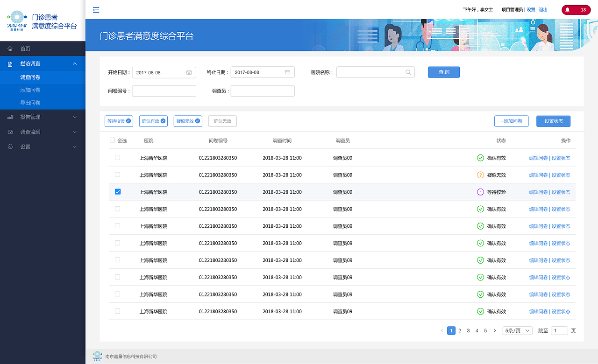Expand the 报告管理 menu chevron

click(x=75, y=117)
